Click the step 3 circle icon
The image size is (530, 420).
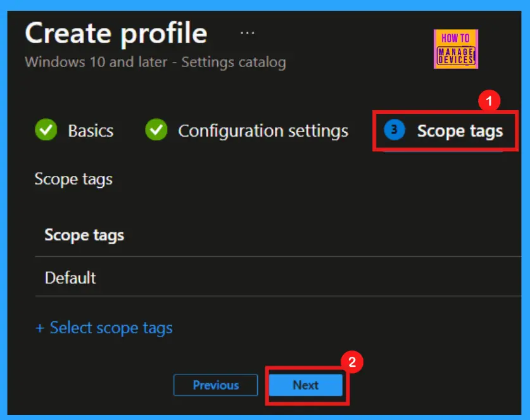(394, 130)
